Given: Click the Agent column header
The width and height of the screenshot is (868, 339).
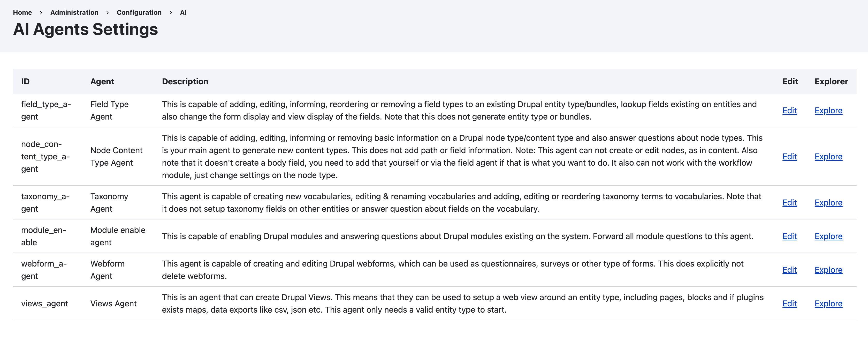Looking at the screenshot, I should pyautogui.click(x=102, y=82).
